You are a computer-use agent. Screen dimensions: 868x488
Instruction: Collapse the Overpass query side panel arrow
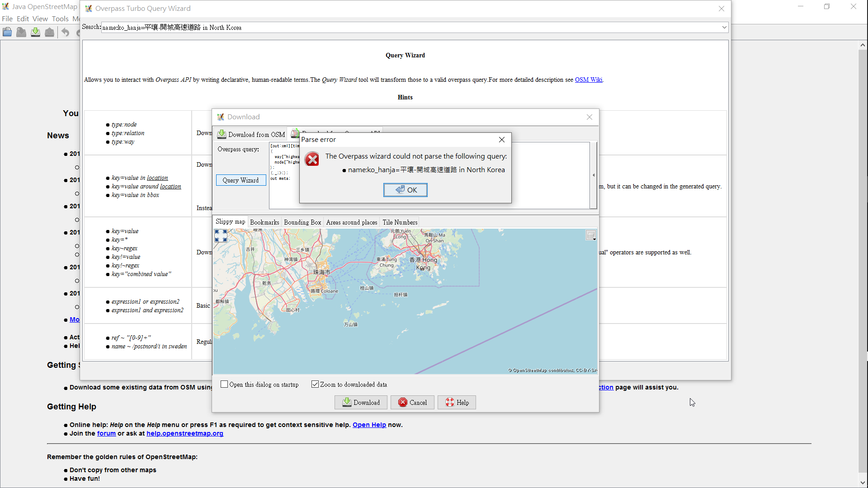(594, 175)
